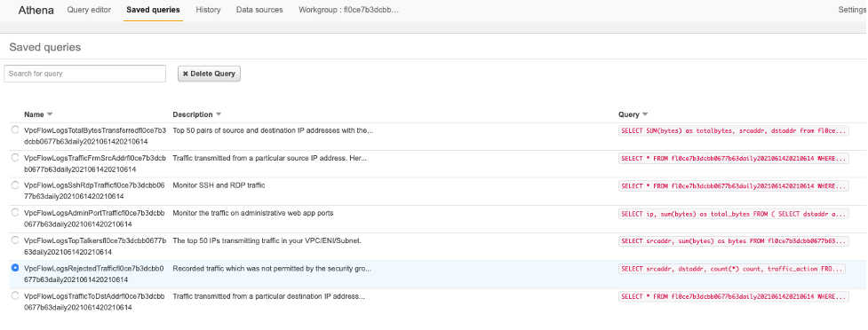Click the SELECT srcaddr, dstaddr, count query snippet
This screenshot has width=868, height=330.
pos(732,269)
